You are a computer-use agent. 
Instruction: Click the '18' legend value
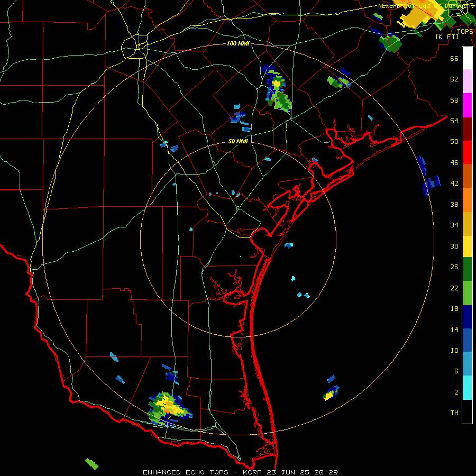pyautogui.click(x=454, y=309)
